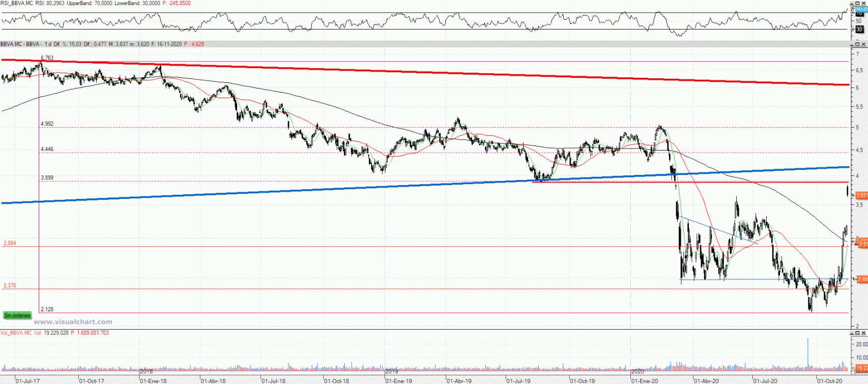Maximize the volume panel

[x=858, y=333]
